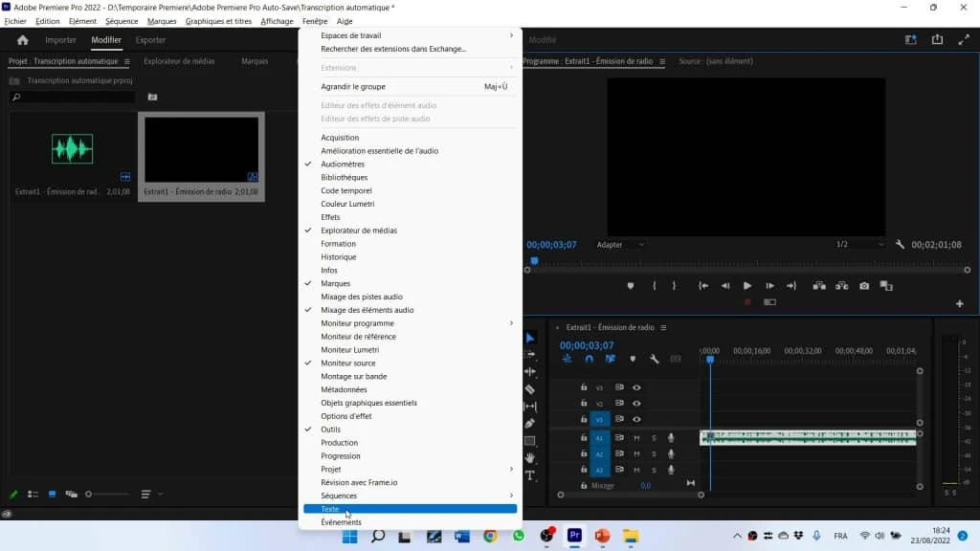Screen dimensions: 980x551
Task: Step back one frame
Action: 725,286
